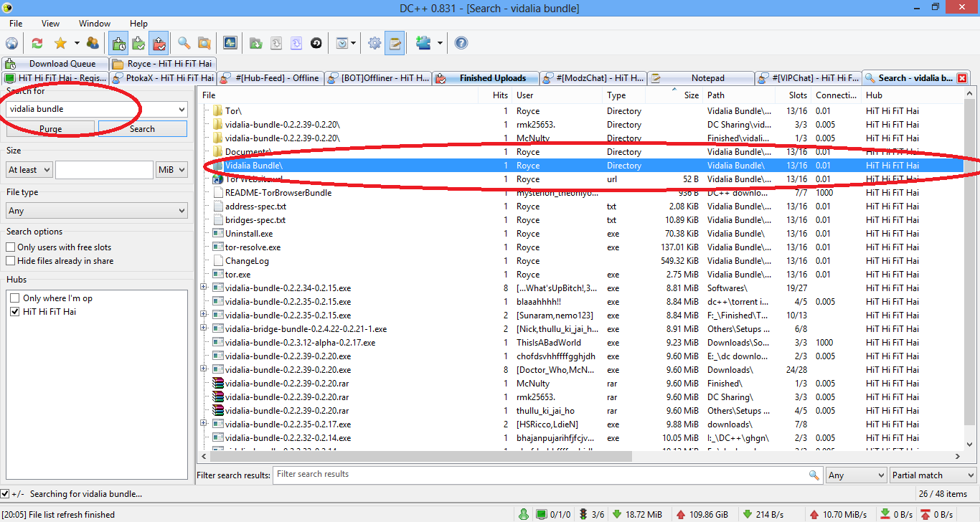
Task: Click the Purge button
Action: pos(50,129)
